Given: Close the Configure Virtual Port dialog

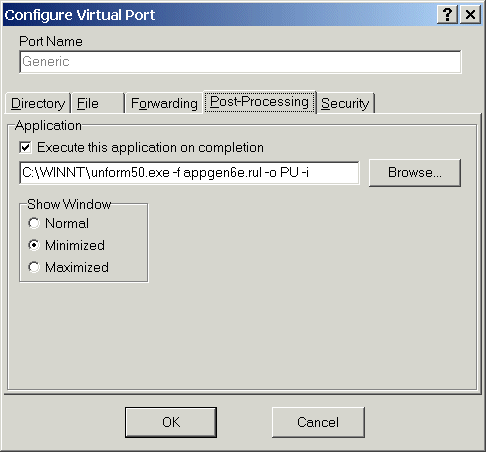Looking at the screenshot, I should [x=470, y=15].
